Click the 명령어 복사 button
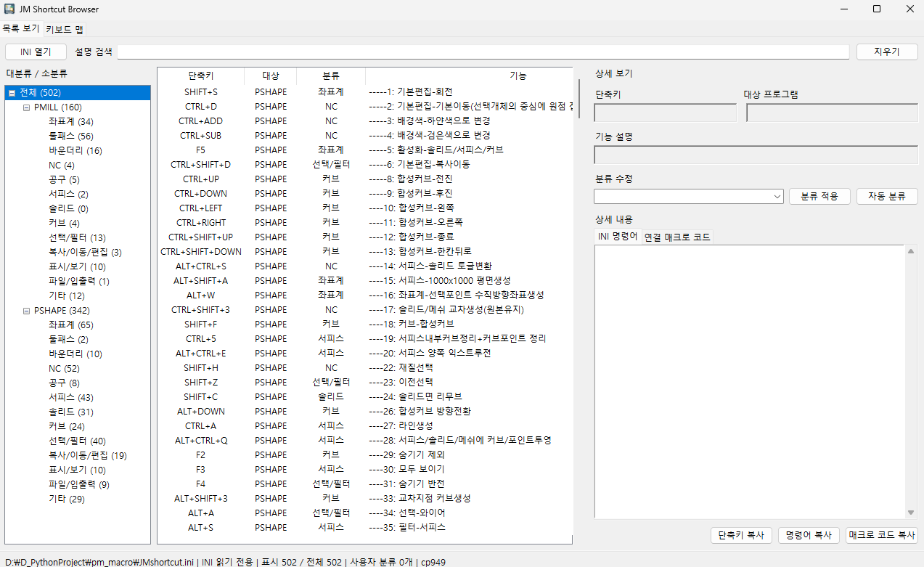This screenshot has height=567, width=924. point(809,535)
